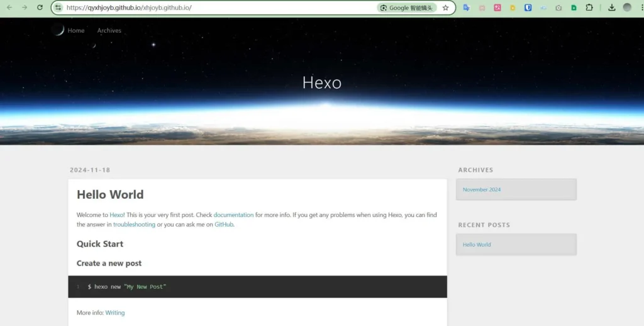Follow the documentation link

pos(233,215)
